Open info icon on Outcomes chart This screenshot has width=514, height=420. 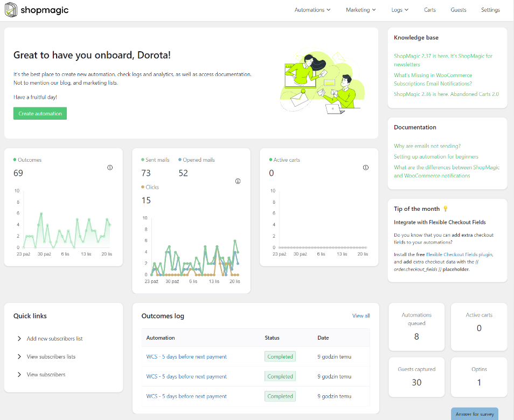tap(110, 168)
